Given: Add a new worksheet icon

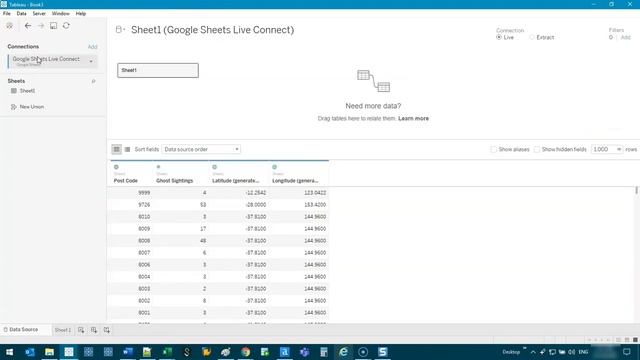Looking at the screenshot, I should (81, 330).
